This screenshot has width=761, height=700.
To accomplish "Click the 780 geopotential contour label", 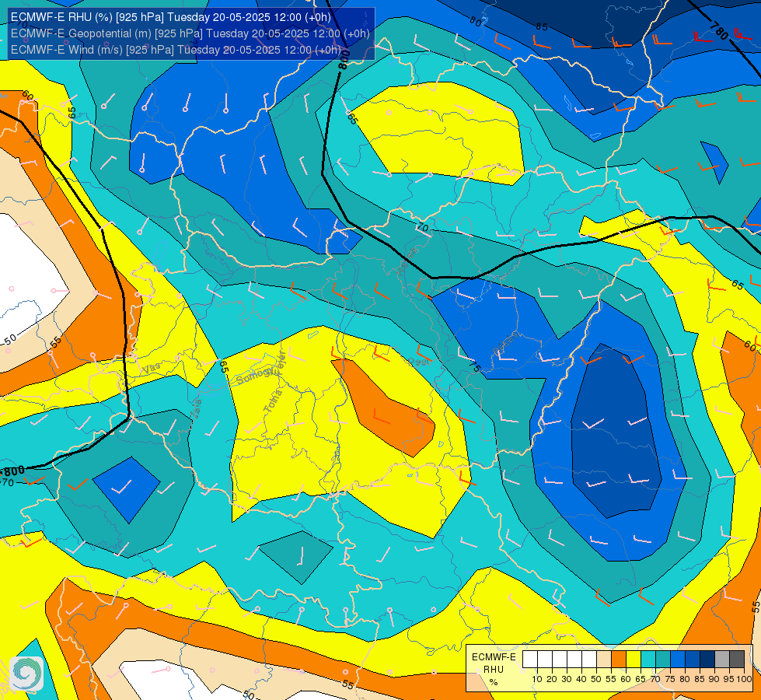I will (719, 32).
